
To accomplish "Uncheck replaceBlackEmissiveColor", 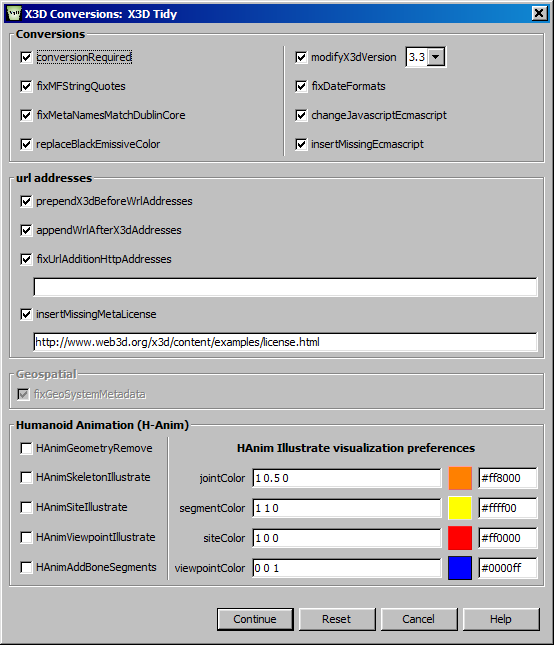I will [x=26, y=144].
